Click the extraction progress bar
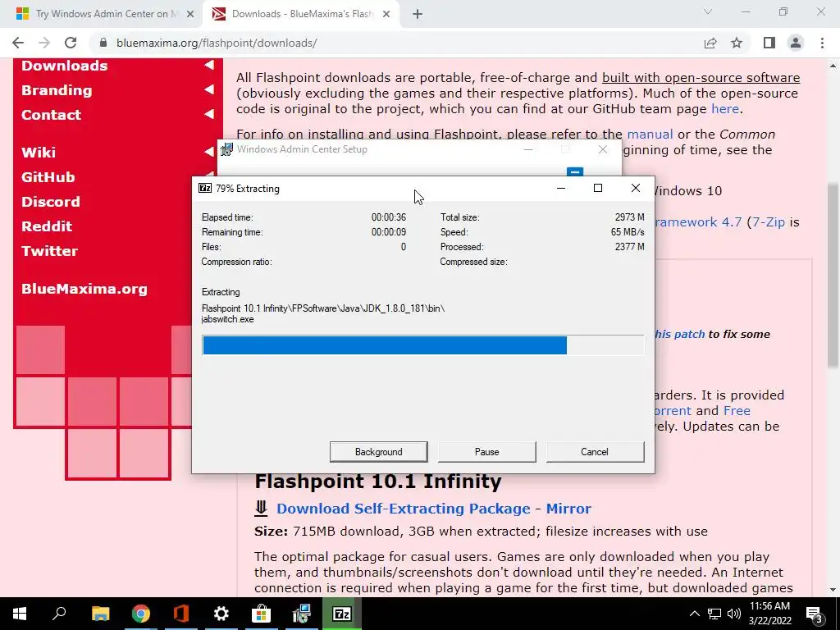Screen dimensions: 840x630 click(x=422, y=345)
